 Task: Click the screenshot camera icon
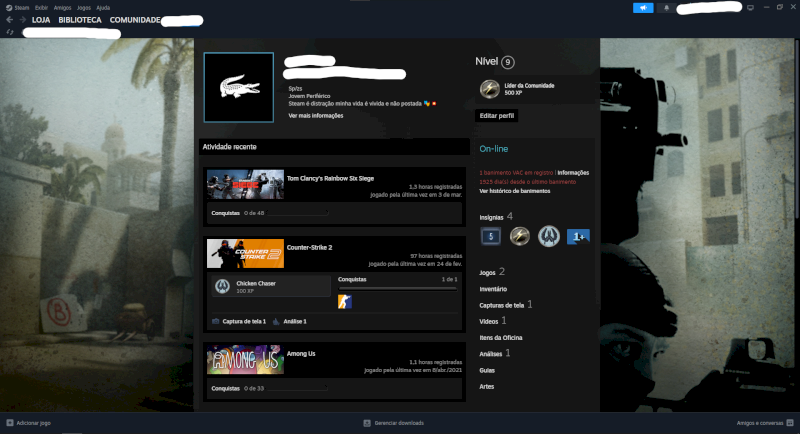[x=216, y=321]
